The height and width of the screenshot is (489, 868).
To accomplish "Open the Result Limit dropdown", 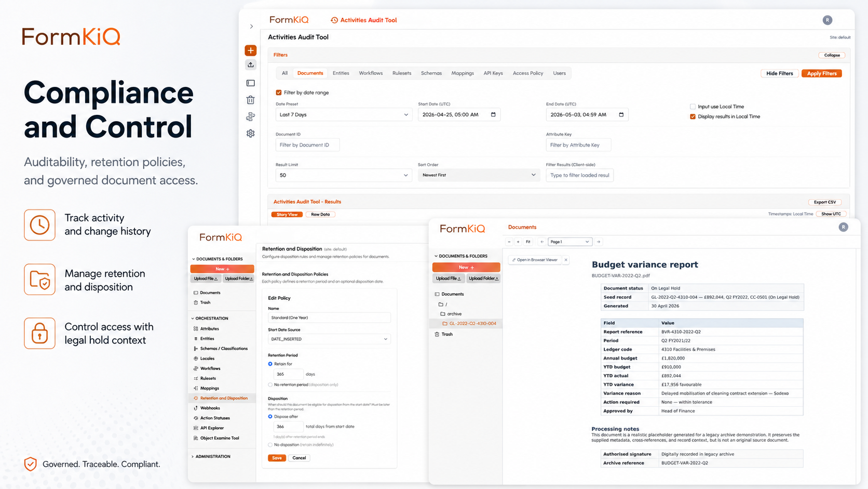I will (x=344, y=175).
